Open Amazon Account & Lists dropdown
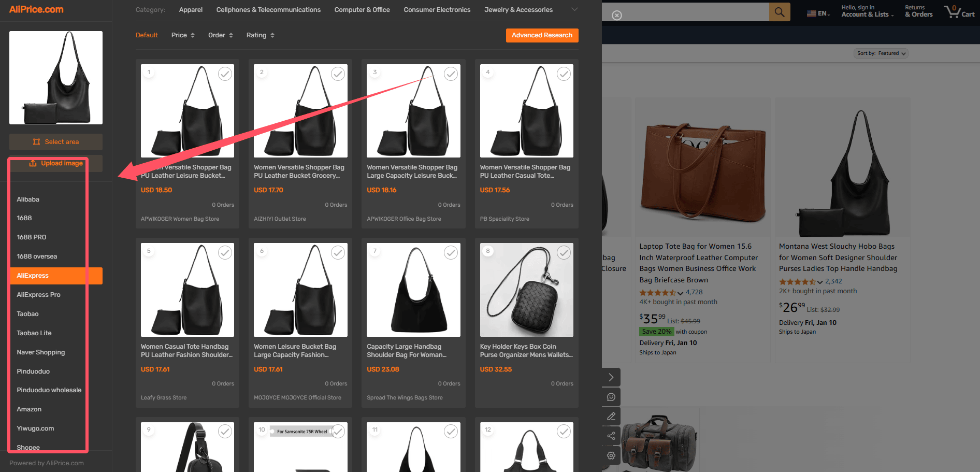The image size is (980, 472). (868, 11)
